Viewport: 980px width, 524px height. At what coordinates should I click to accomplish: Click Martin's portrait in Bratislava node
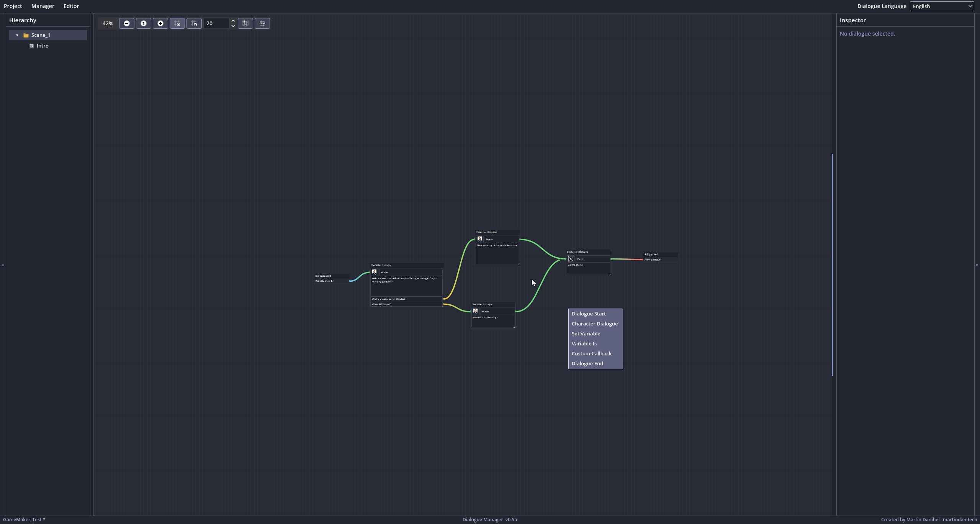[x=479, y=239]
